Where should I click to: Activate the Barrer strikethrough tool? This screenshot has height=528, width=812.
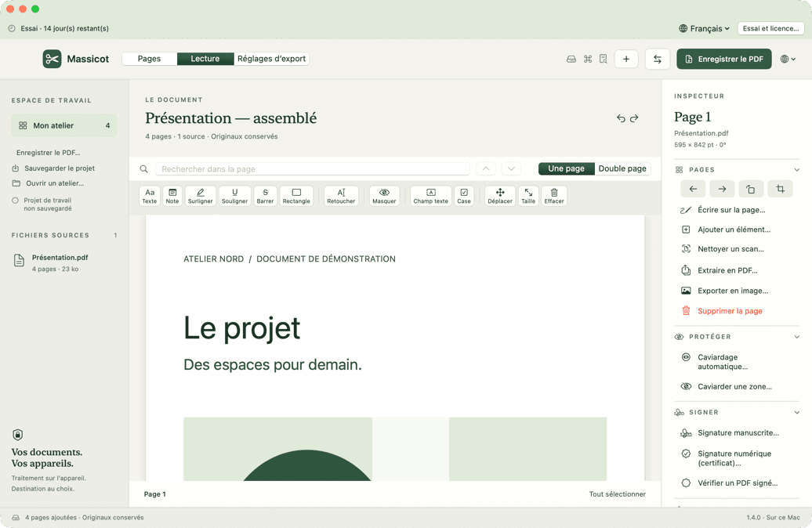(x=265, y=196)
